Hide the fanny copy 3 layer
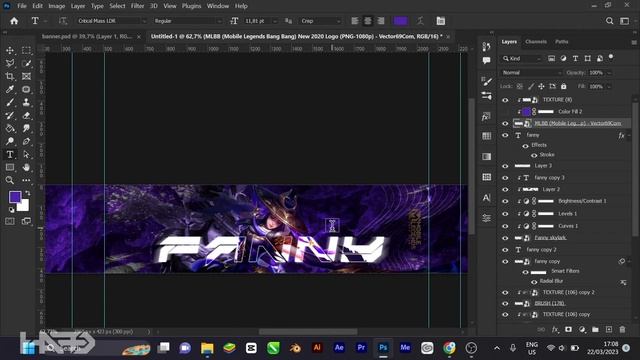Image resolution: width=640 pixels, height=360 pixels. (505, 178)
